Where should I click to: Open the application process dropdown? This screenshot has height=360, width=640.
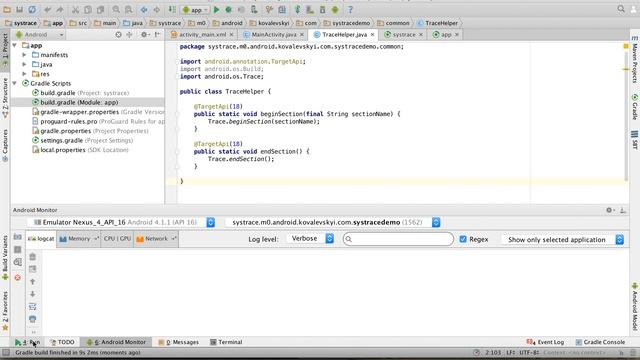[332, 222]
